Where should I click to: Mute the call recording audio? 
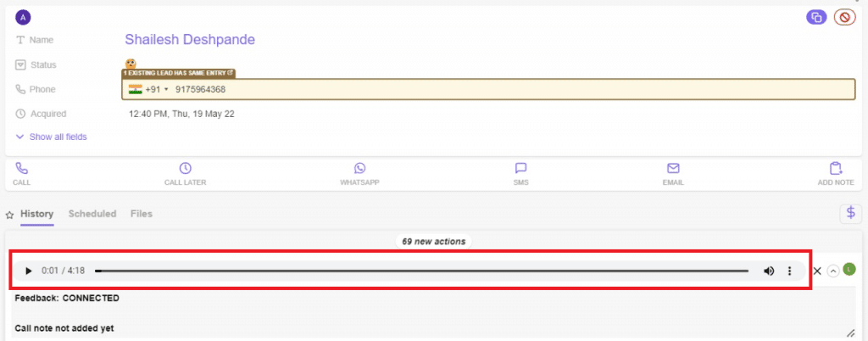coord(769,271)
